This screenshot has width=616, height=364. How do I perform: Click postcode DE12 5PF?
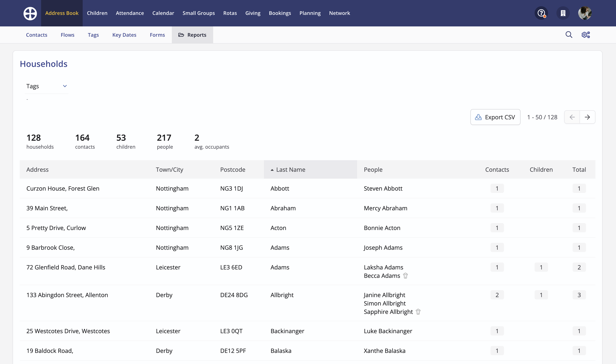[233, 351]
